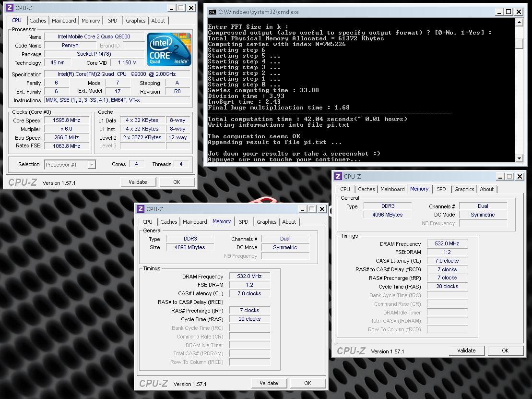Click OK in center CPU-Z Memory window
The width and height of the screenshot is (532, 399).
[307, 383]
